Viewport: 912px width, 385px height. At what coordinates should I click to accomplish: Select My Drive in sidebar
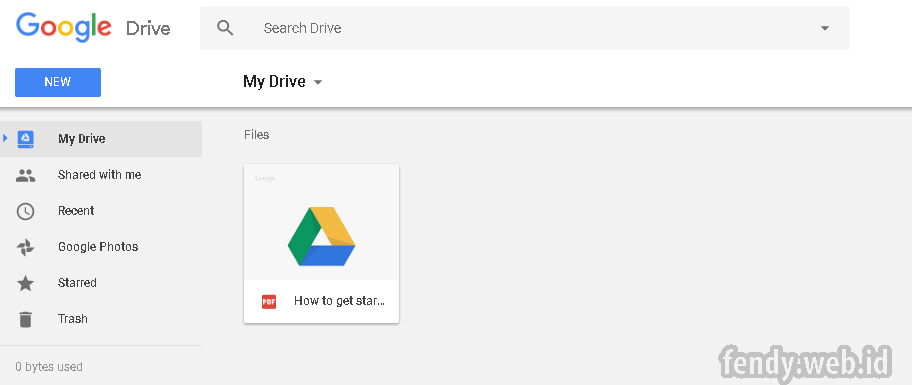101,139
